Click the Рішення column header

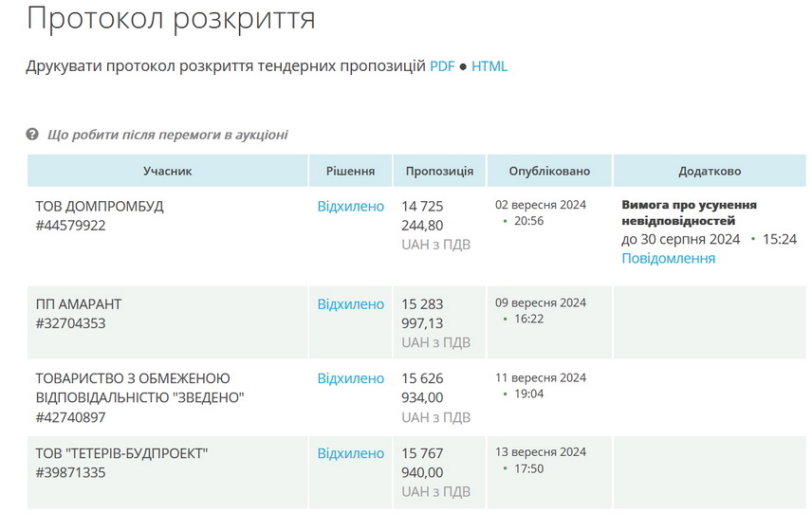pos(350,171)
